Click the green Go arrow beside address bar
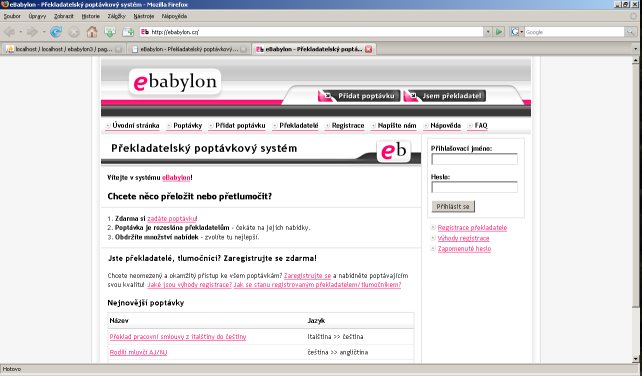Image resolution: width=642 pixels, height=376 pixels. (499, 32)
